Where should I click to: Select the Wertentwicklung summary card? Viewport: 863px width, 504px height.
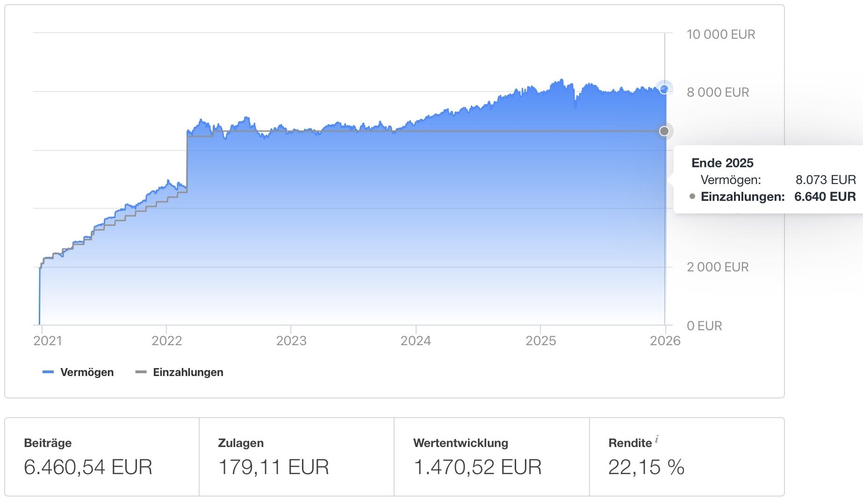(x=491, y=456)
